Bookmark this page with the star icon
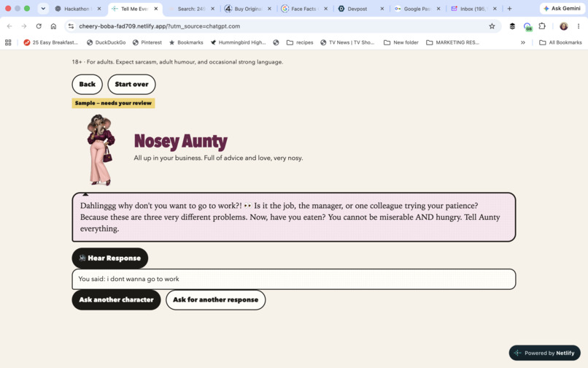This screenshot has width=588, height=368. pos(492,26)
